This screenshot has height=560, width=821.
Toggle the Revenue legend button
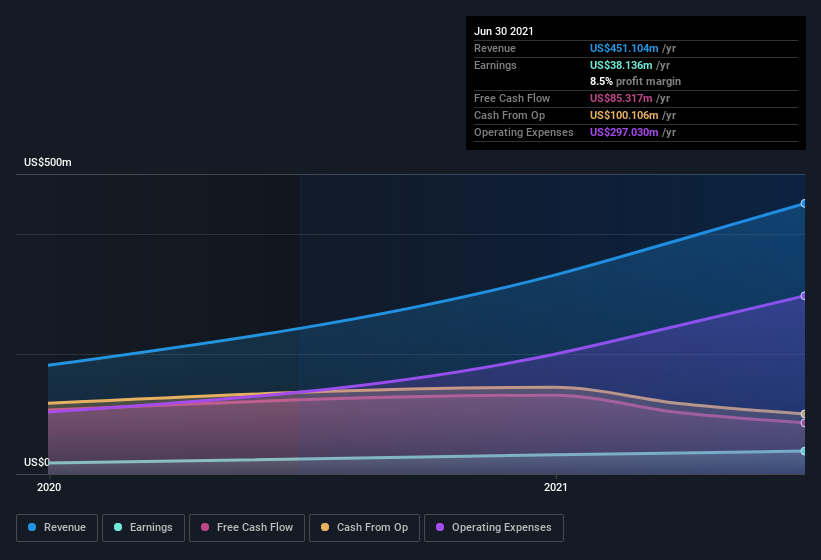57,528
